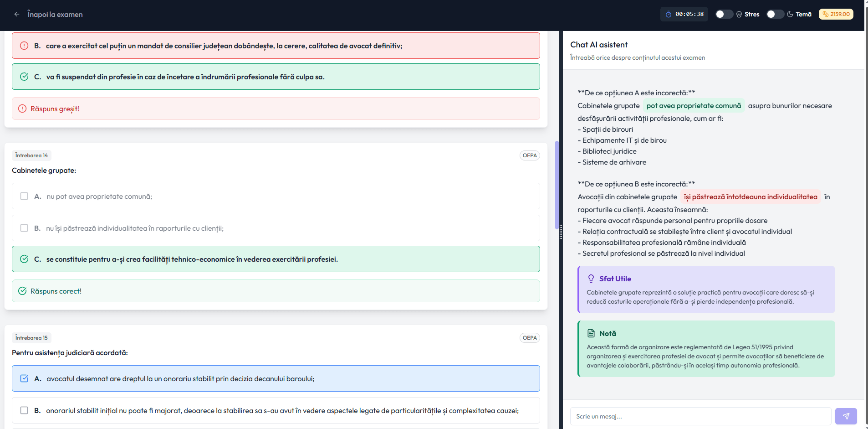This screenshot has height=429, width=868.
Task: Check option B onorariul stabilit inițial
Action: [x=24, y=410]
